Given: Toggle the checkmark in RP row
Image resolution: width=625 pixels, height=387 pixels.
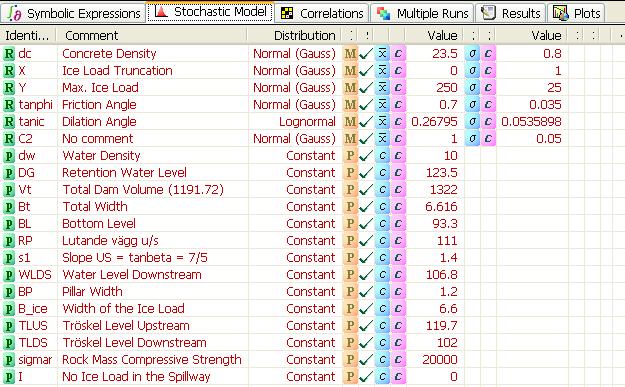Looking at the screenshot, I should [366, 241].
